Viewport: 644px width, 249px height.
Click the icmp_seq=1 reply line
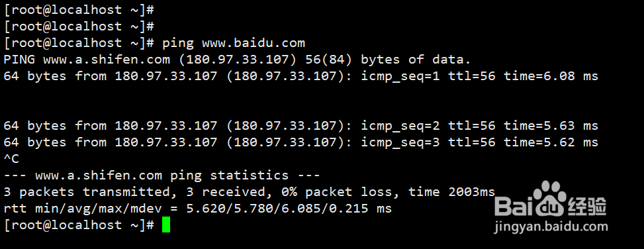(x=300, y=76)
